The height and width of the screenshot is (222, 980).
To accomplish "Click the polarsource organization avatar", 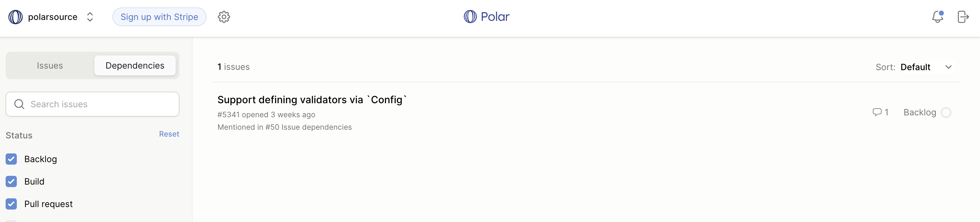I will click(15, 17).
